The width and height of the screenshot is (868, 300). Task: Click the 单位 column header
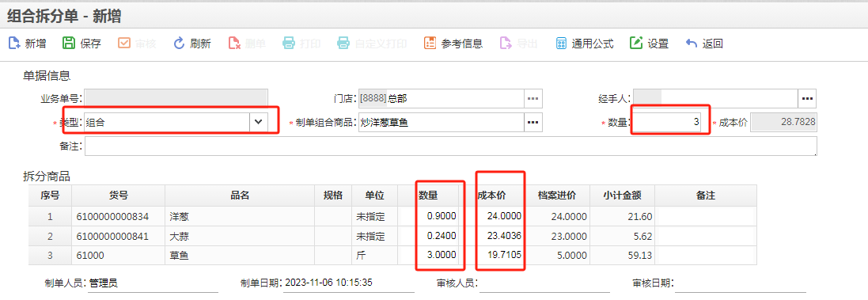point(374,196)
